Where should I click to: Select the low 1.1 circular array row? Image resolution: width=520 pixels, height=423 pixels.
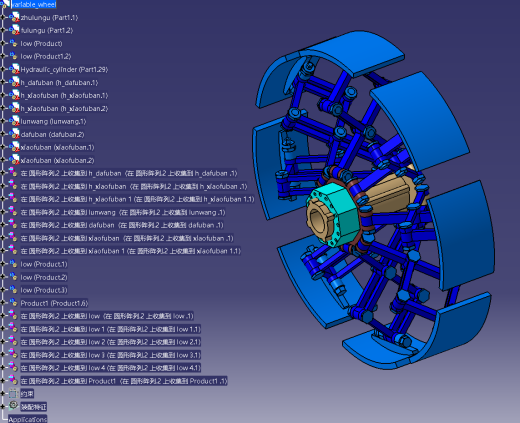tap(111, 329)
